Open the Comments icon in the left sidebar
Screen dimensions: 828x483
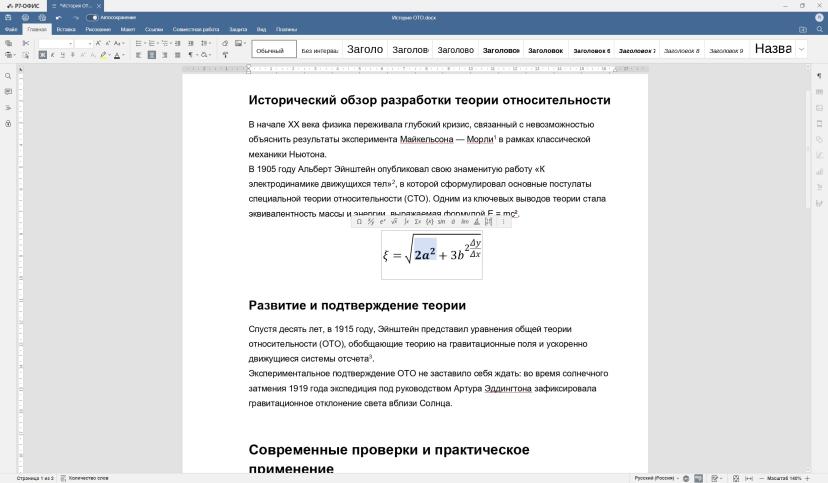[8, 92]
